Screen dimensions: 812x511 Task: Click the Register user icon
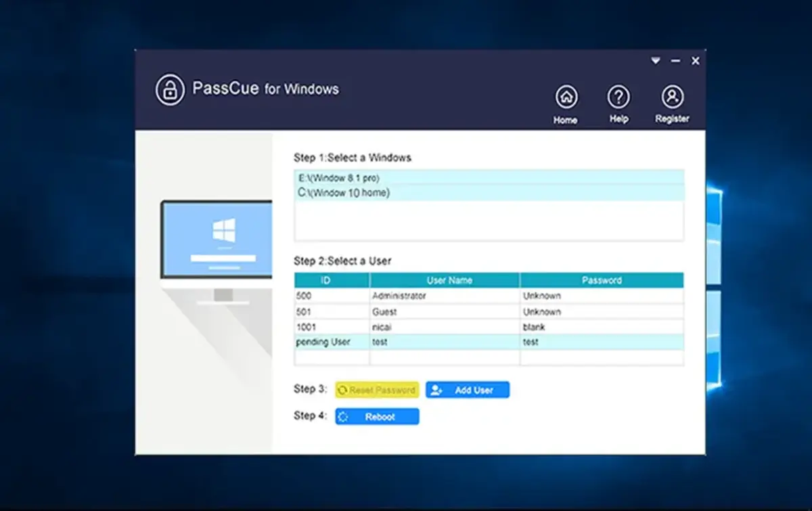tap(671, 97)
